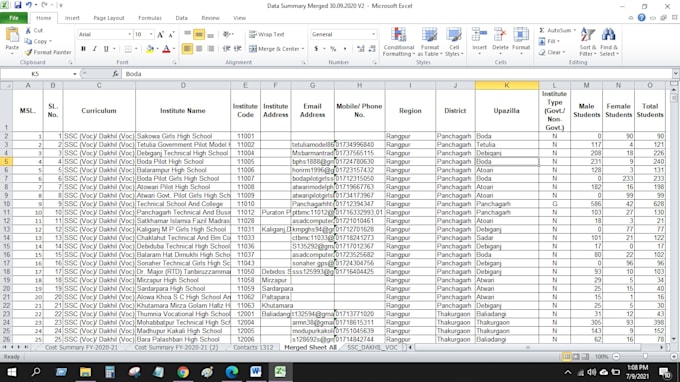The width and height of the screenshot is (680, 382).
Task: Click the text orientation icon
Action: click(227, 34)
